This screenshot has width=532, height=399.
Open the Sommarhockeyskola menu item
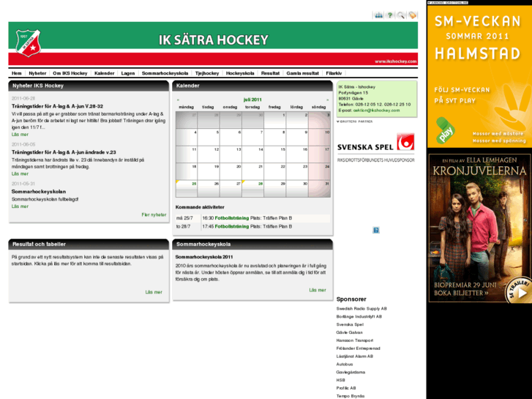click(165, 73)
